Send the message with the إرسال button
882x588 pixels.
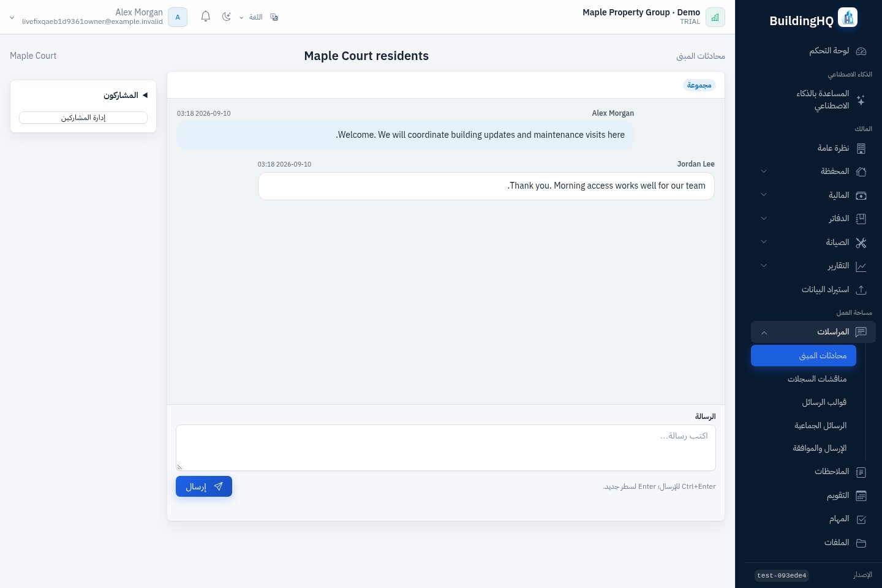coord(204,486)
